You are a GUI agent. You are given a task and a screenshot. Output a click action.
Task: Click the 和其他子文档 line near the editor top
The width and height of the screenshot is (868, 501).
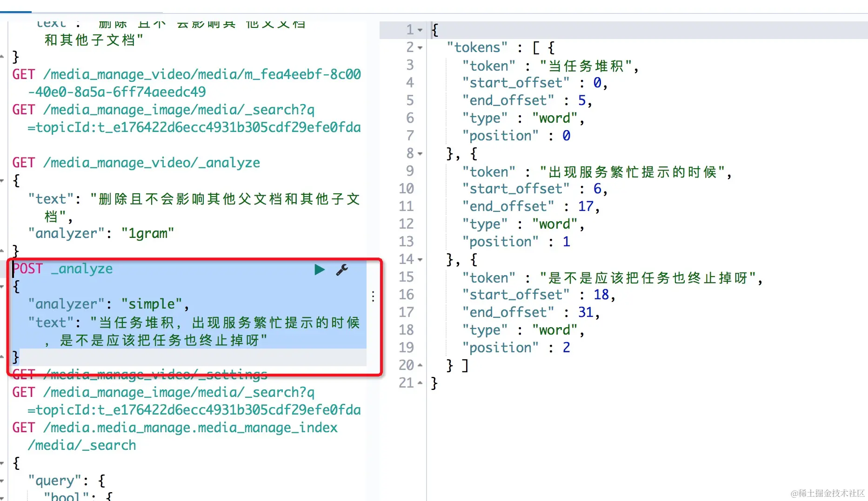[93, 40]
